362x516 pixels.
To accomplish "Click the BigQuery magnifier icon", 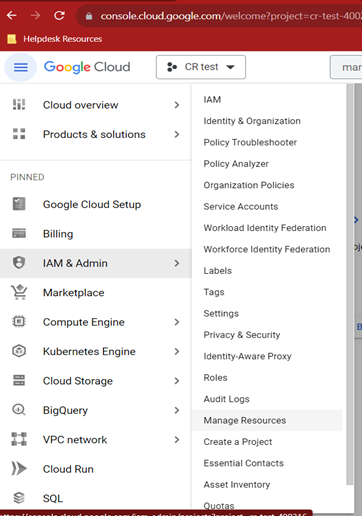I will (x=19, y=410).
